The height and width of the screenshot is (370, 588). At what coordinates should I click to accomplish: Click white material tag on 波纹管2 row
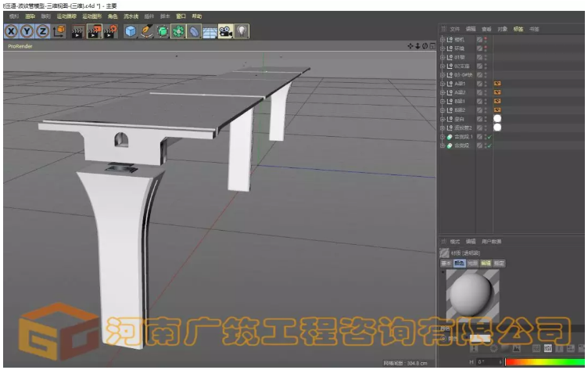(x=497, y=128)
